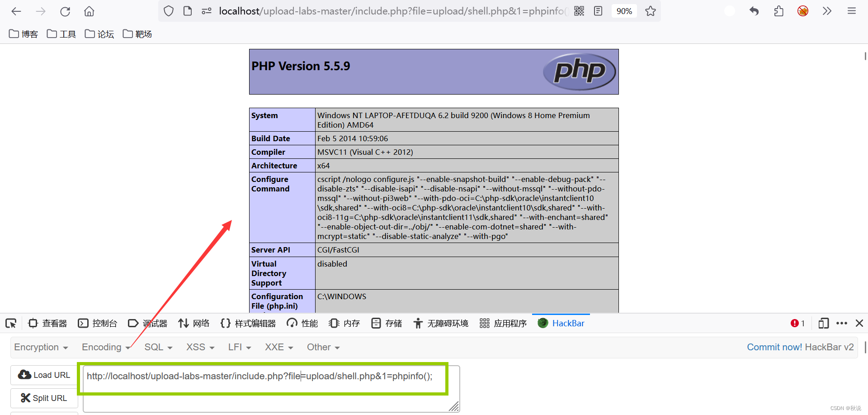Click the Load URL button
The width and height of the screenshot is (868, 415).
click(44, 375)
